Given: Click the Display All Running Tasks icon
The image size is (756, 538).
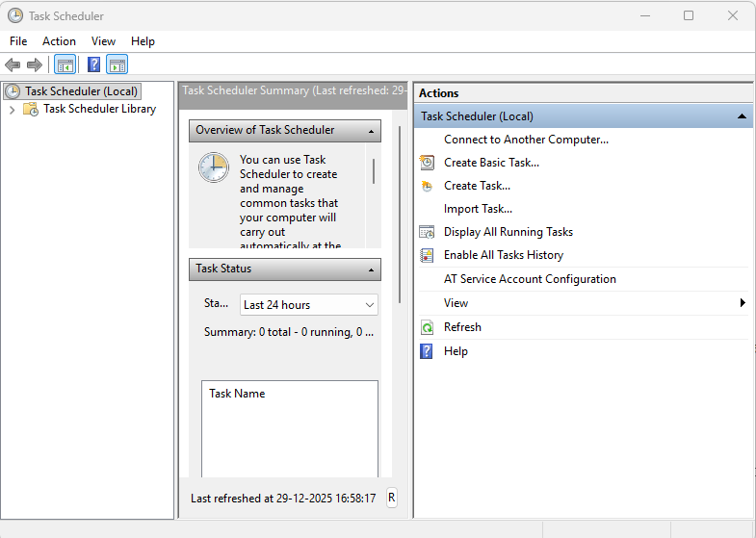Looking at the screenshot, I should pos(427,232).
